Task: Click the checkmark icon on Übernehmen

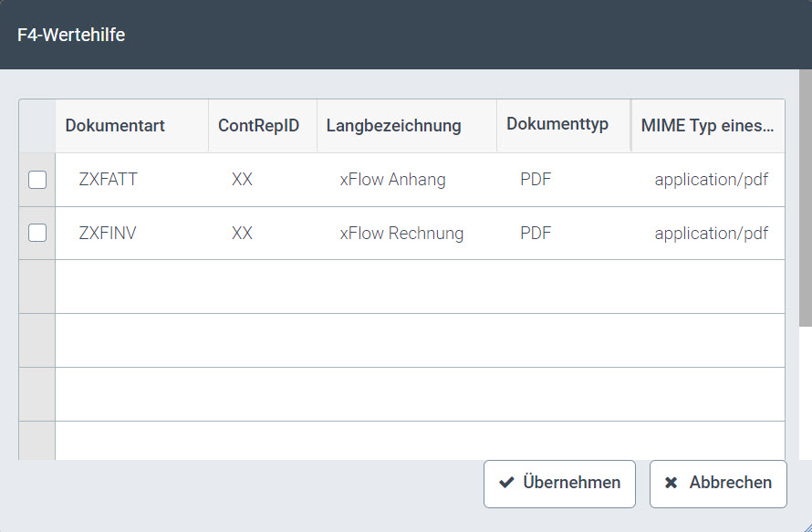Action: click(x=506, y=484)
